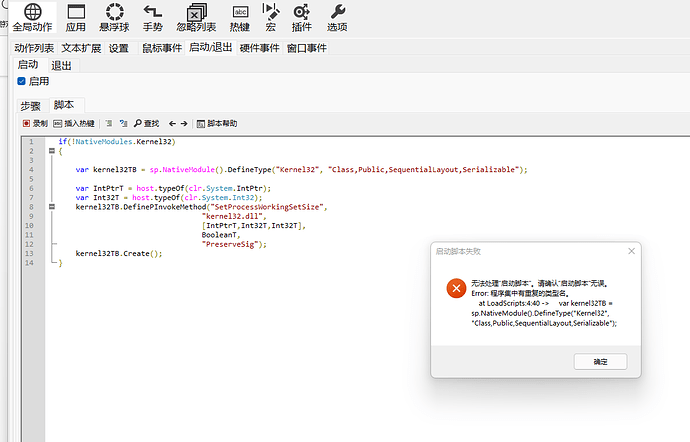This screenshot has width=690, height=442.
Task: Select the 硬件事件 hardware events tab
Action: [x=259, y=47]
